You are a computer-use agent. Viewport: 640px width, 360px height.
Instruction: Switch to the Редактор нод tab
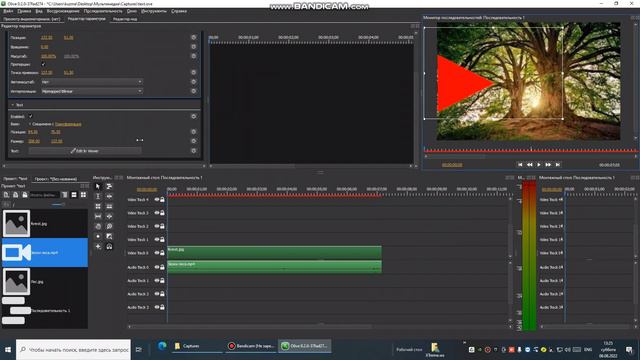125,19
